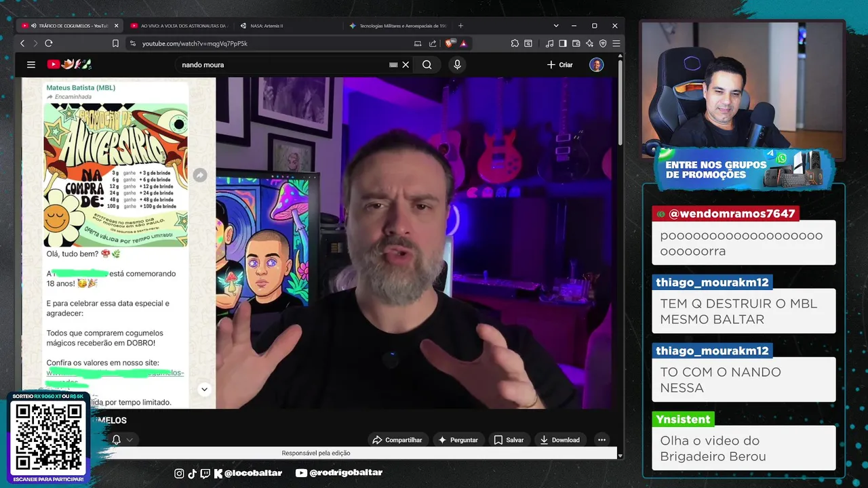The width and height of the screenshot is (868, 488).
Task: Open the browser extensions puzzle icon
Action: pos(515,43)
